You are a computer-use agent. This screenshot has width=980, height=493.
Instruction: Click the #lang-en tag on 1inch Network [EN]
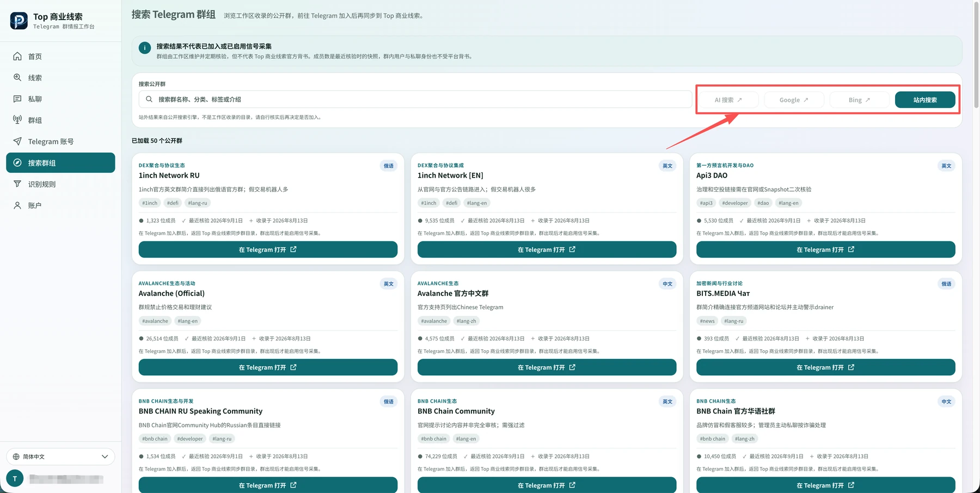pyautogui.click(x=477, y=203)
